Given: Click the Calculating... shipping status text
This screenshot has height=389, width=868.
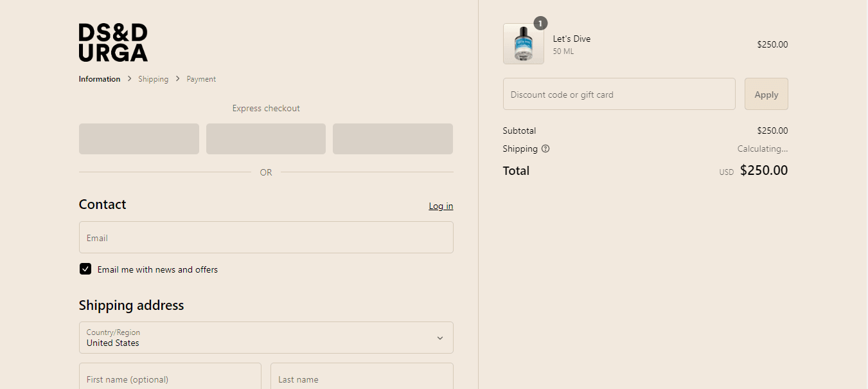Looking at the screenshot, I should tap(763, 149).
